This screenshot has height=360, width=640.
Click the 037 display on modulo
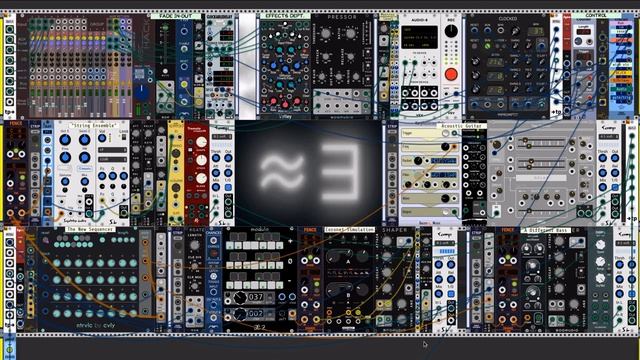pyautogui.click(x=256, y=297)
